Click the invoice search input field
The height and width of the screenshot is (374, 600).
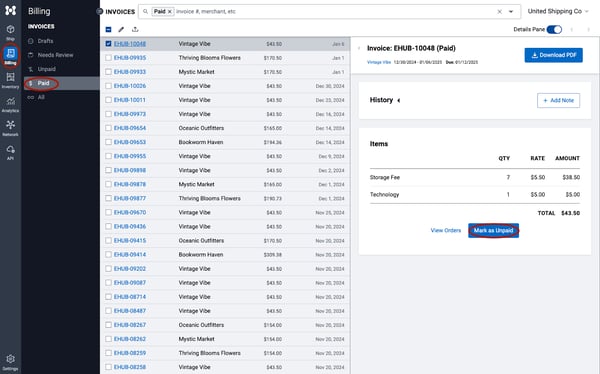[x=333, y=11]
